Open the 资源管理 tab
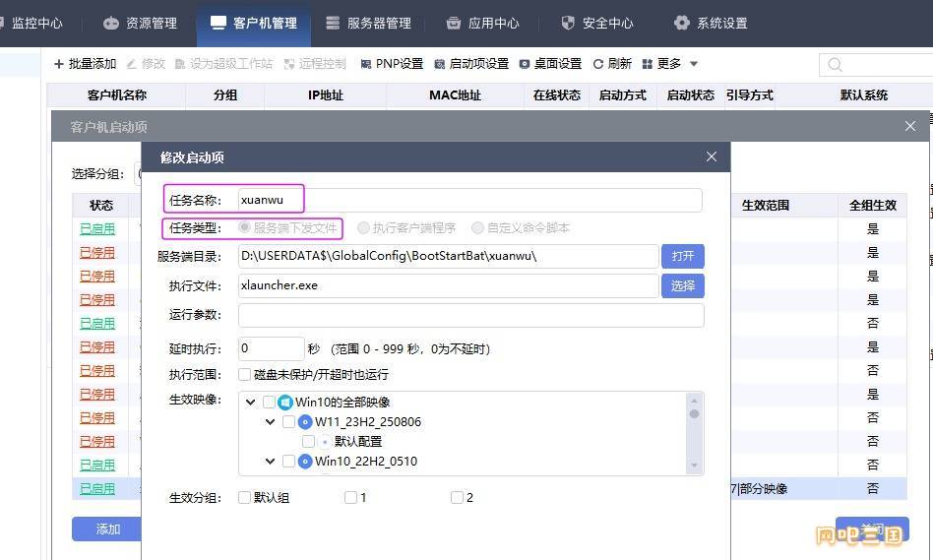 pos(141,24)
